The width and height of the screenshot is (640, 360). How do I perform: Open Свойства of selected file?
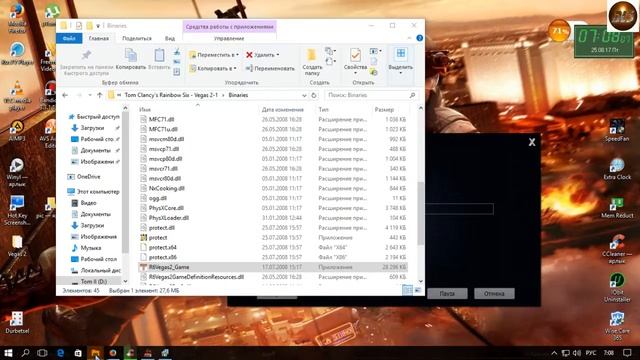tap(355, 60)
